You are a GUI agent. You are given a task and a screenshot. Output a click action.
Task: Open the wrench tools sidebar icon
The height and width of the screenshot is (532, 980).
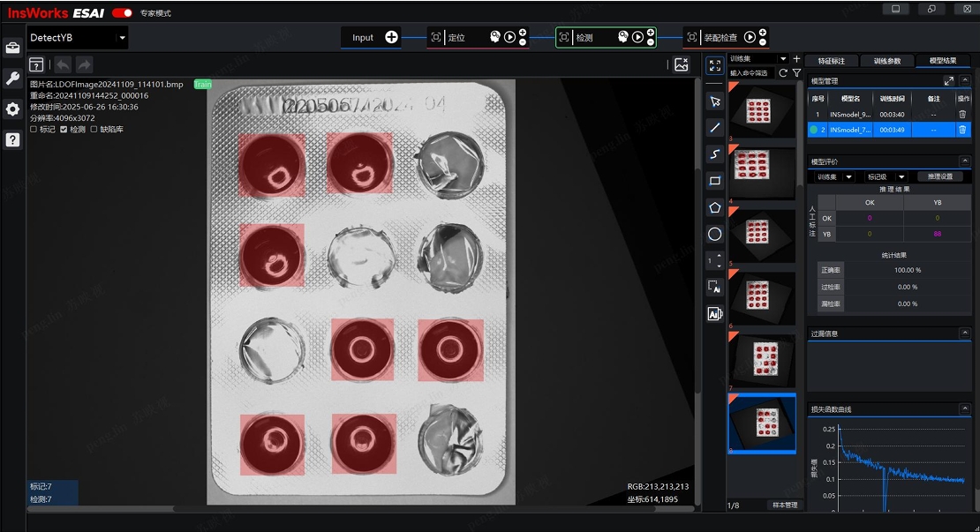pyautogui.click(x=12, y=79)
